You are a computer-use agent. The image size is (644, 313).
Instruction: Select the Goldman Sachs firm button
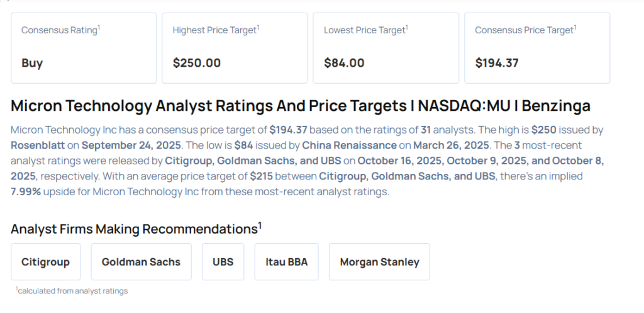[x=141, y=262]
